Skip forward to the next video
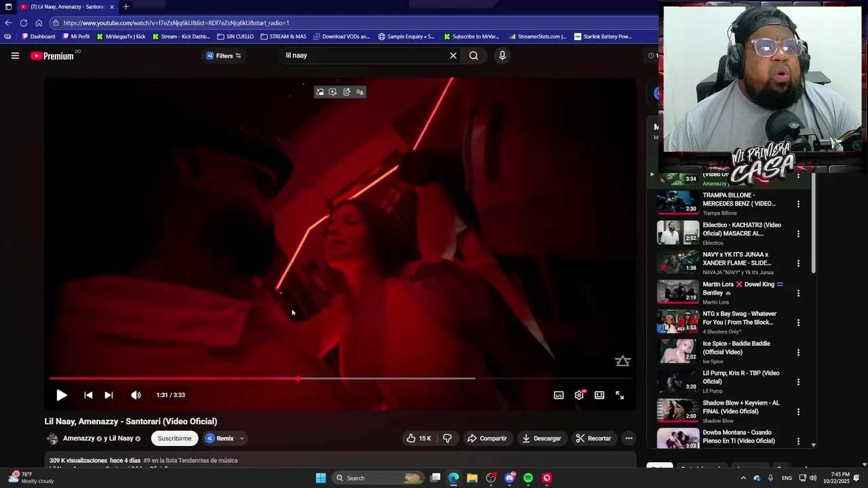868x488 pixels. (108, 395)
